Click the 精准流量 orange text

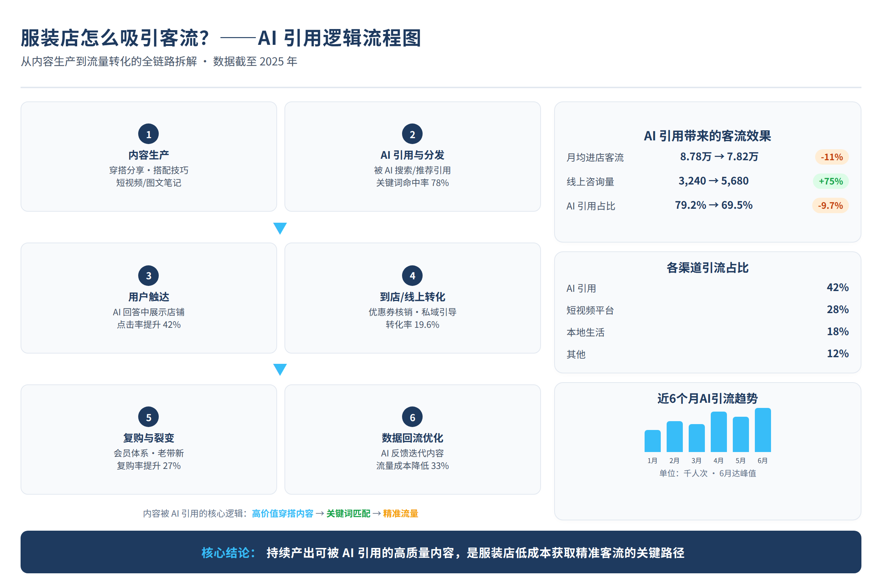coord(400,513)
